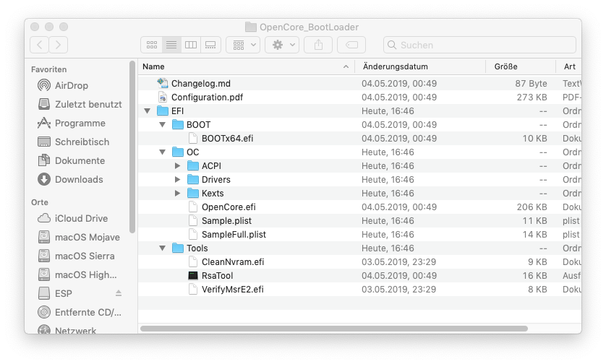Select the BOOTx64.efi file

[360, 139]
